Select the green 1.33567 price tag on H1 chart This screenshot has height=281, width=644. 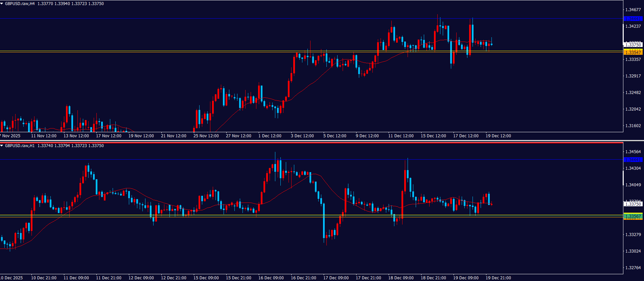[x=633, y=216]
